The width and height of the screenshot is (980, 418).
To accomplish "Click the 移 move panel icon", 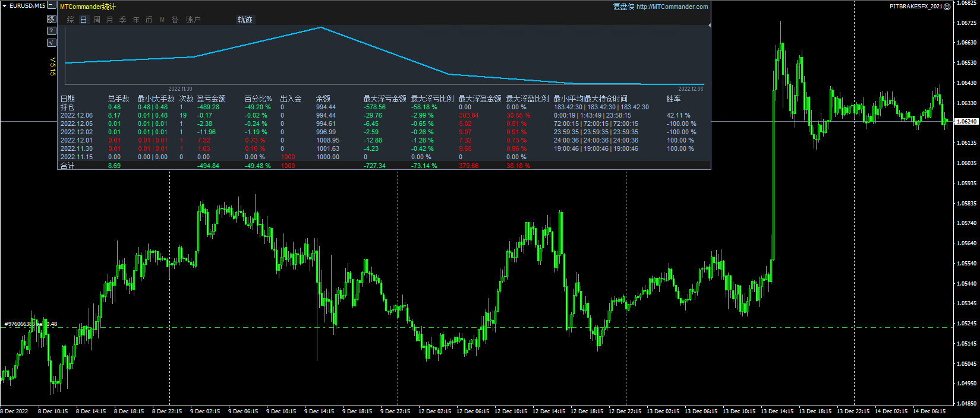I will click(52, 19).
